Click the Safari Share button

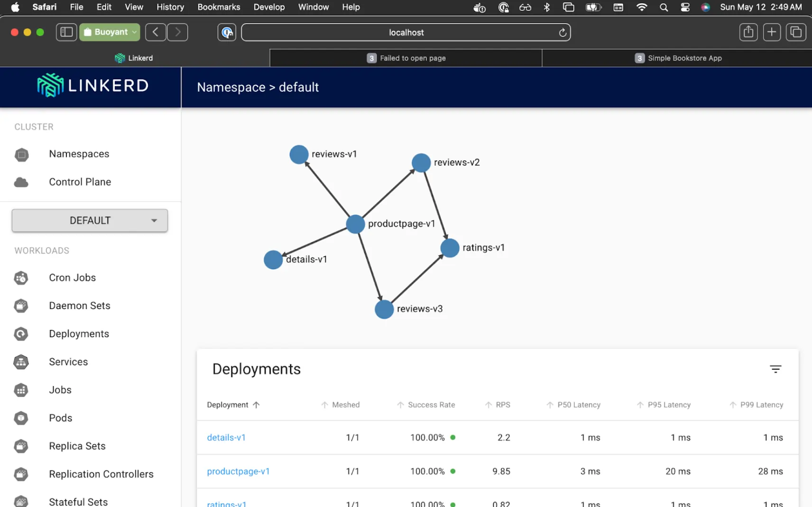[748, 32]
